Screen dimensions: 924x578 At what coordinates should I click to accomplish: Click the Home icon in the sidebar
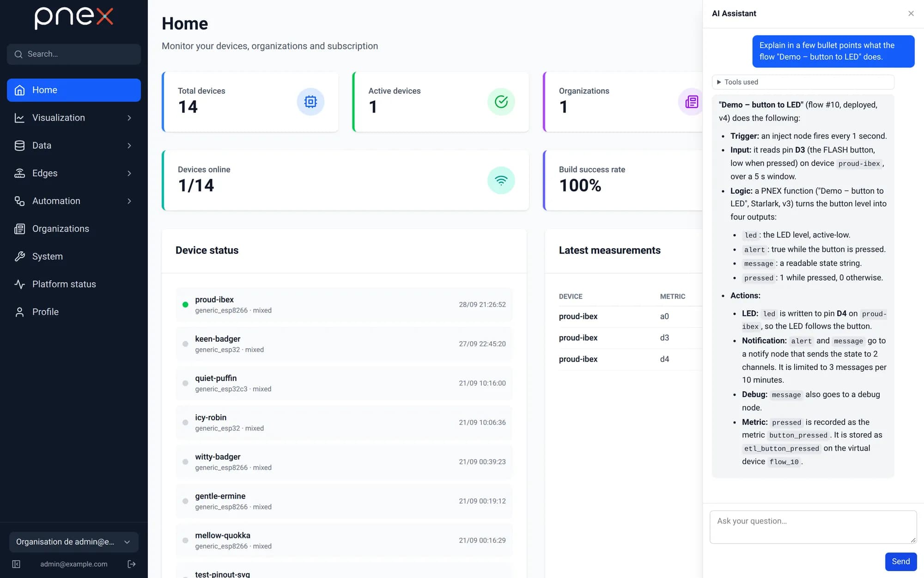[19, 90]
